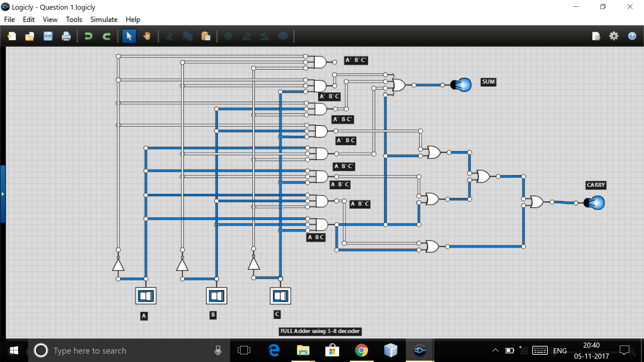Screen dimensions: 644x362
Task: Open the Tools menu
Action: tap(74, 19)
